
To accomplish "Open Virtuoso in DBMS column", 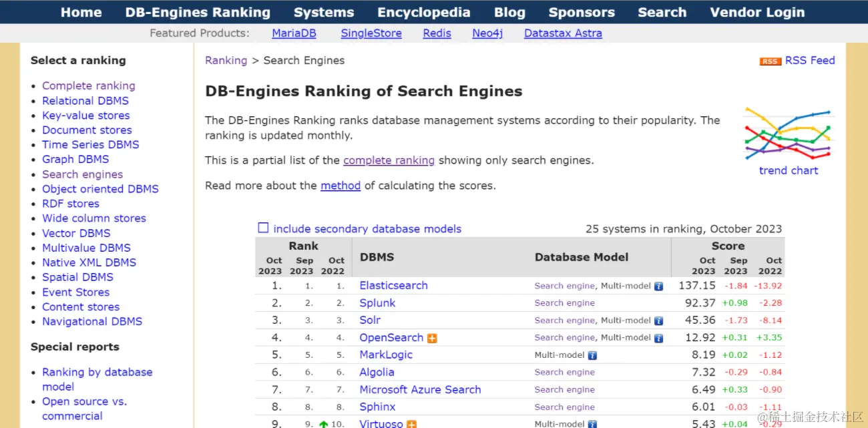I will (381, 423).
